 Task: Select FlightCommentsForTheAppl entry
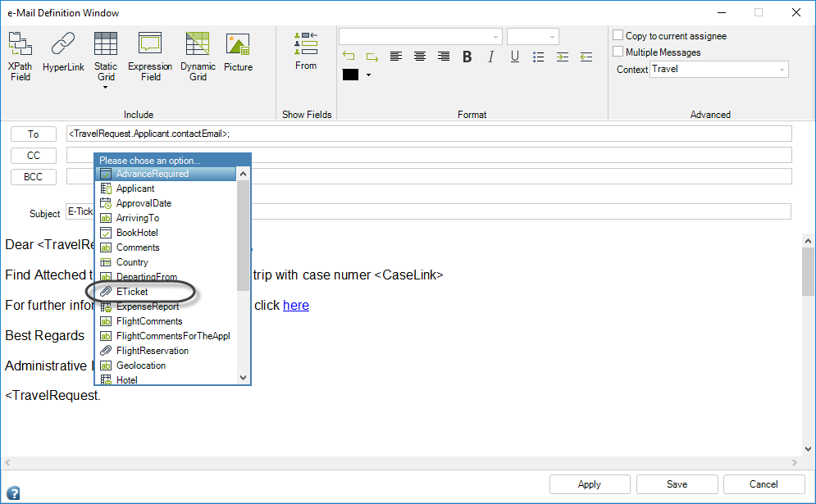(x=166, y=336)
